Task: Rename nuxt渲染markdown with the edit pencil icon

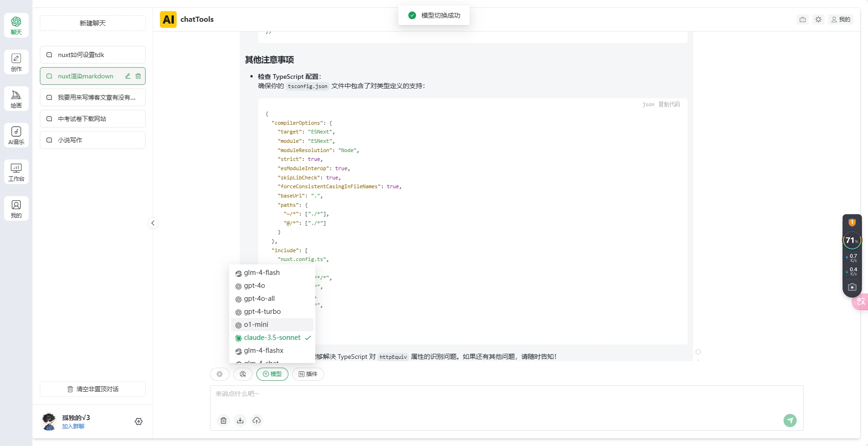Action: (x=128, y=76)
